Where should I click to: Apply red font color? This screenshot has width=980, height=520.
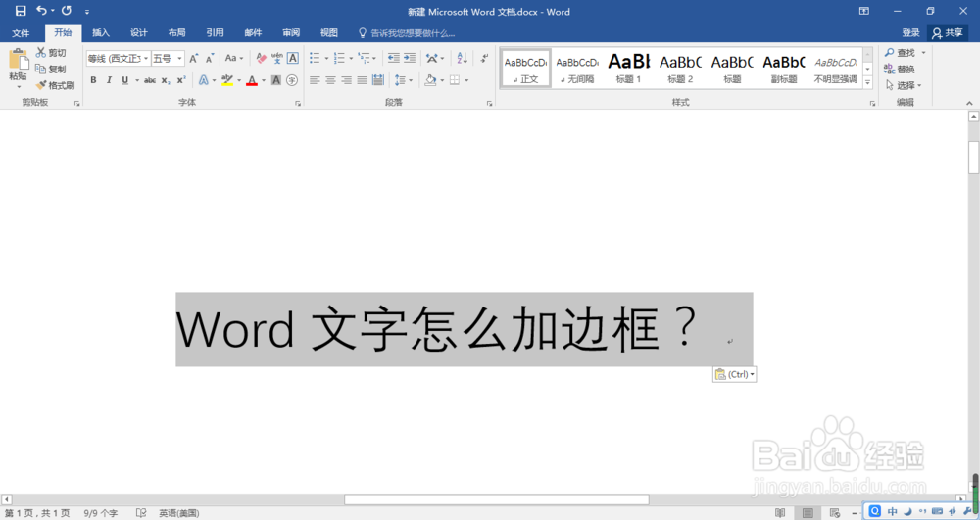click(x=251, y=80)
